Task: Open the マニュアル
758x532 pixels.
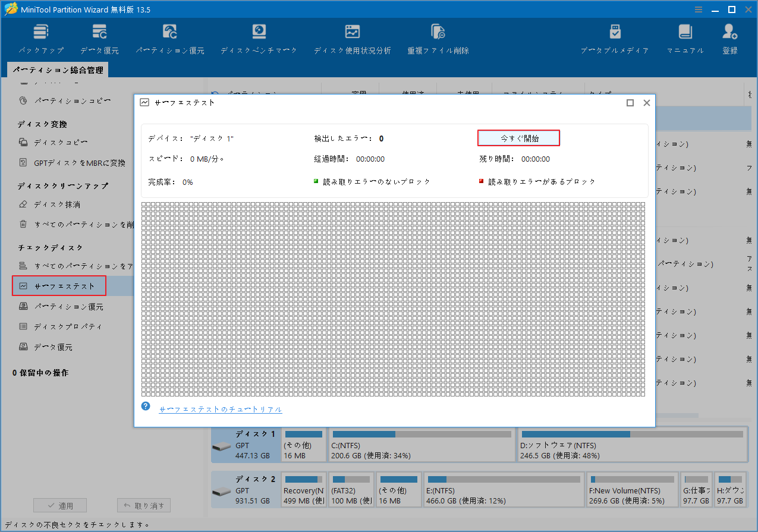Action: click(x=685, y=37)
